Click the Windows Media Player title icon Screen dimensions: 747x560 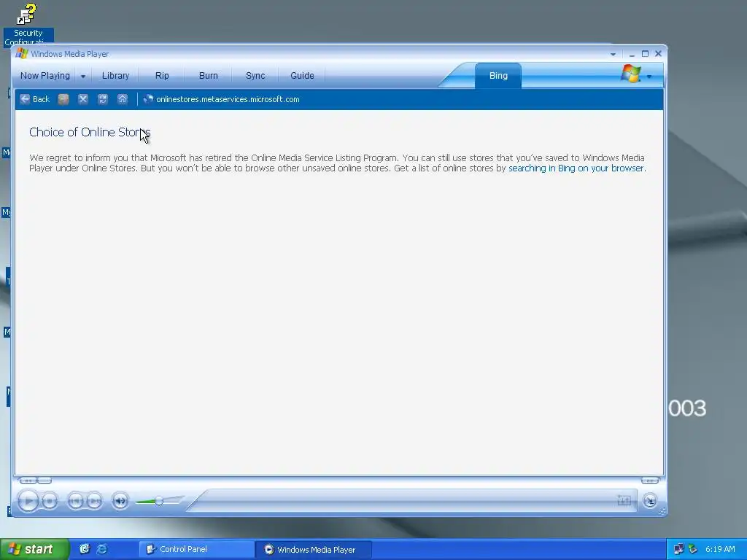click(21, 54)
